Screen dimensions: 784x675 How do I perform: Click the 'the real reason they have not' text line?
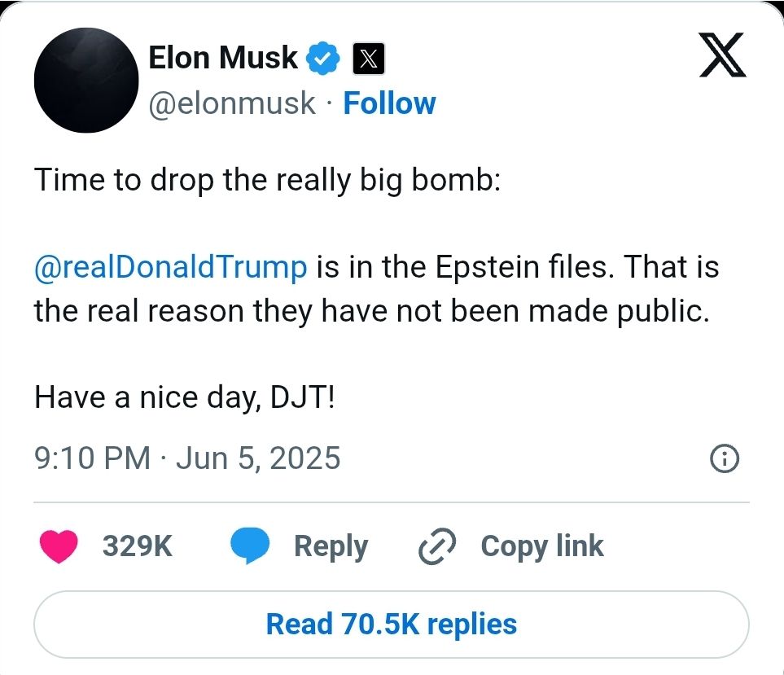pos(372,312)
